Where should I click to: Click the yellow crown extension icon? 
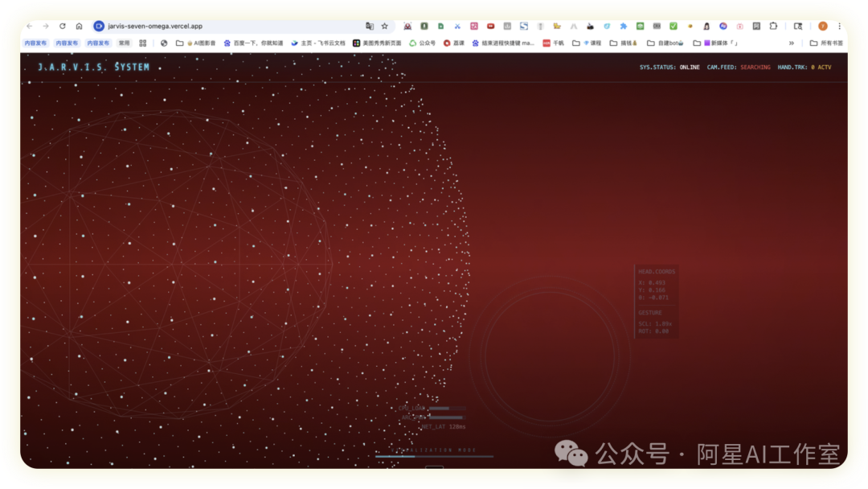tap(557, 26)
